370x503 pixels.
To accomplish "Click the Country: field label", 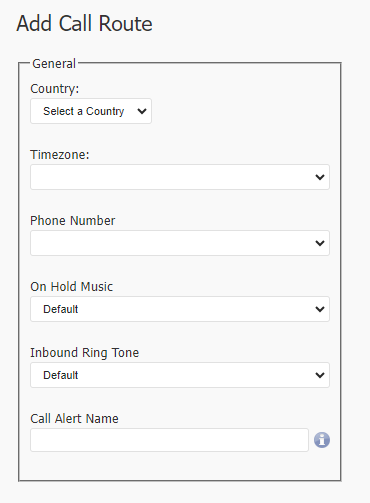I will click(x=55, y=89).
